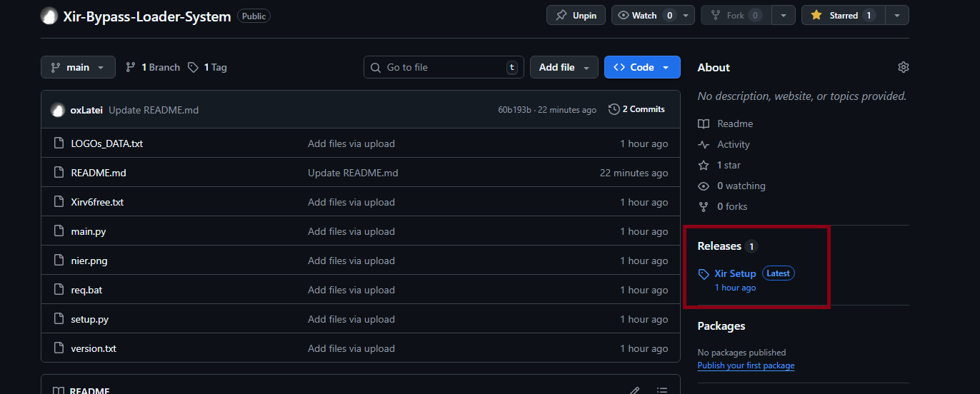Image resolution: width=980 pixels, height=394 pixels.
Task: Click the file icon next to setup.py
Action: tap(59, 319)
